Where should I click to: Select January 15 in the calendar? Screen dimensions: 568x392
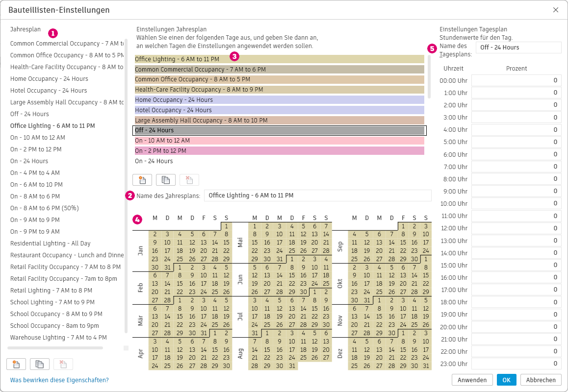227,243
